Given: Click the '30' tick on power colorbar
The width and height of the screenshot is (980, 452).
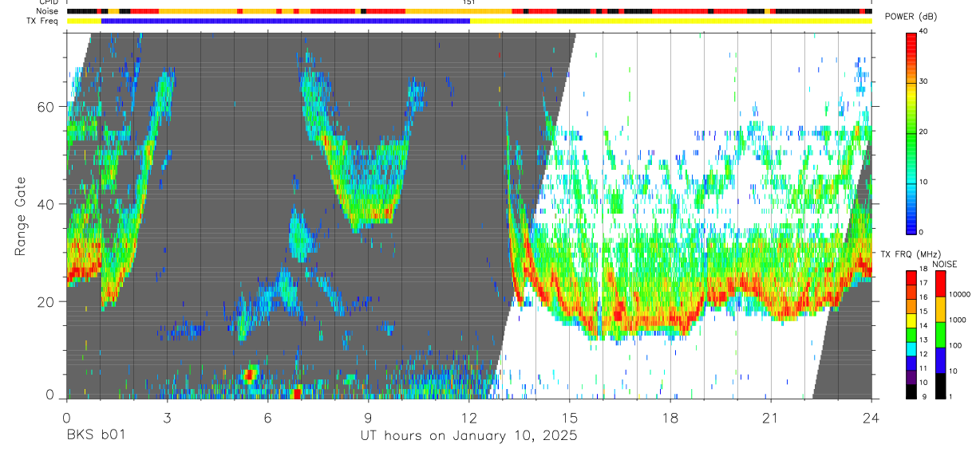Looking at the screenshot, I should tap(923, 82).
